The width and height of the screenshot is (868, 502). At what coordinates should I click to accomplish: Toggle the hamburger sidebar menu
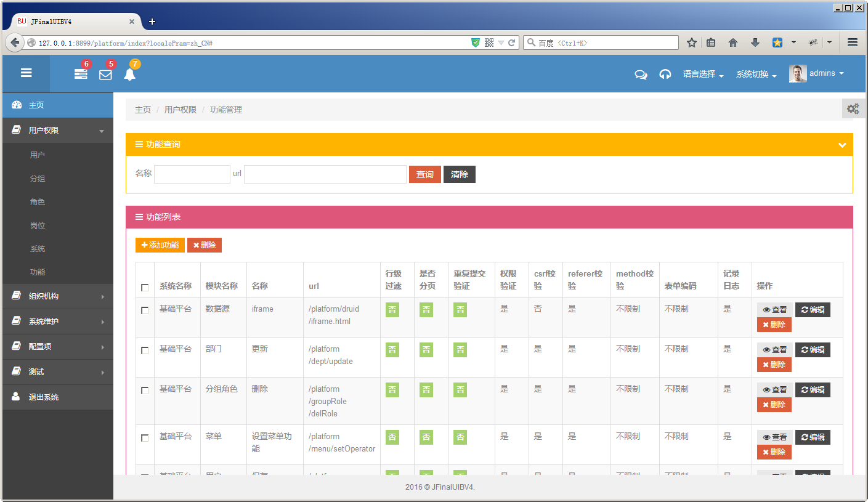pos(26,73)
